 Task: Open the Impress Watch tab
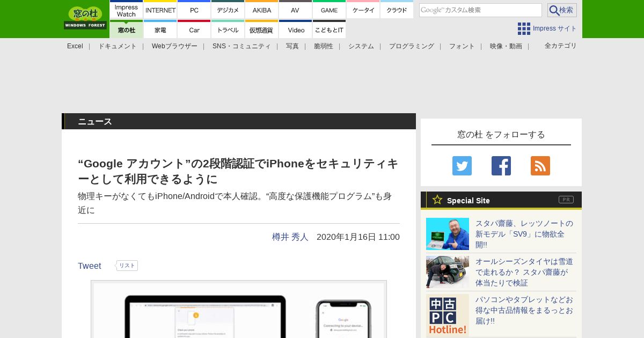[127, 10]
